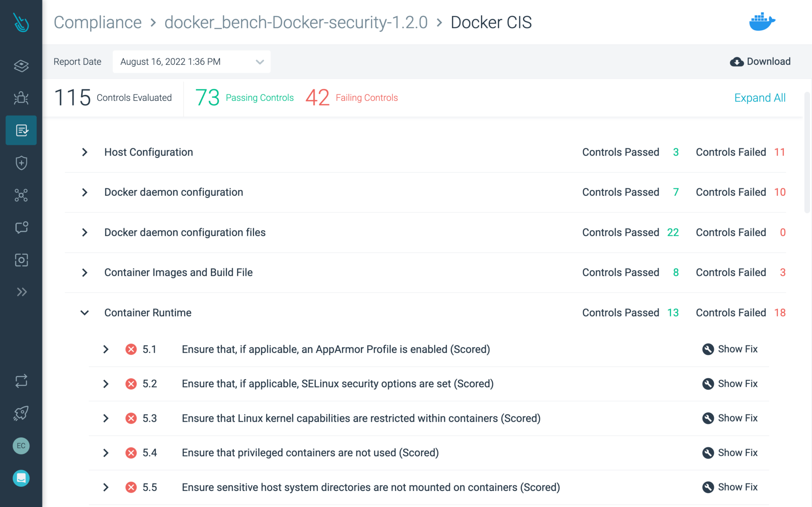Show Fix for control 5.1 AppArmor
Viewport: 812px width, 507px height.
[730, 349]
